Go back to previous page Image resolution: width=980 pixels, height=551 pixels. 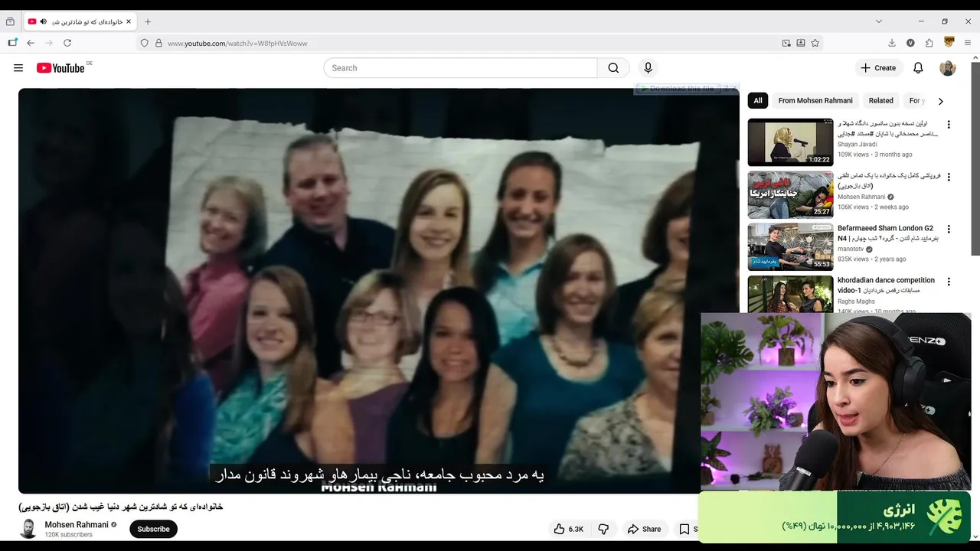pyautogui.click(x=31, y=43)
